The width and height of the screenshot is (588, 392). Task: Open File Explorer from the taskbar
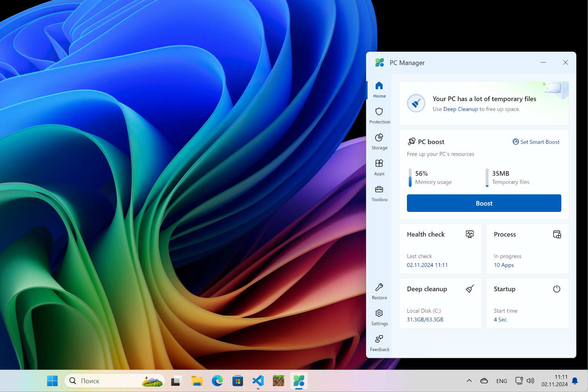(197, 381)
